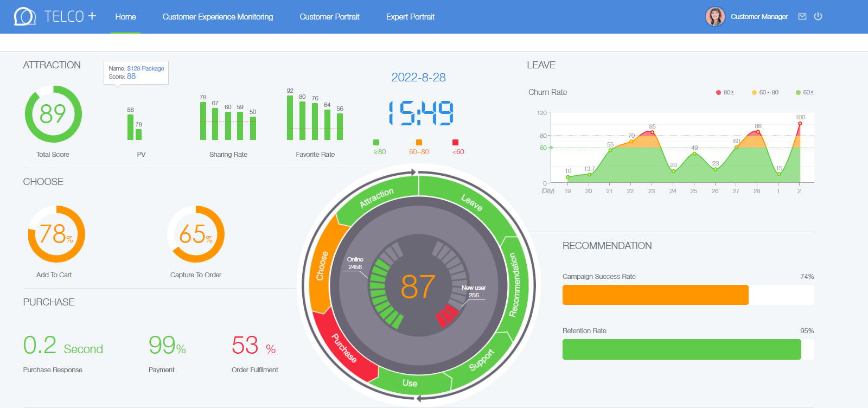Toggle the green 60≤ churn legend

pyautogui.click(x=805, y=92)
